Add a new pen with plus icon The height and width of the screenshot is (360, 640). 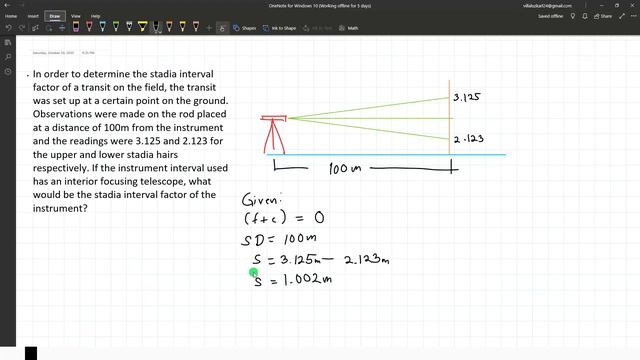tap(209, 28)
